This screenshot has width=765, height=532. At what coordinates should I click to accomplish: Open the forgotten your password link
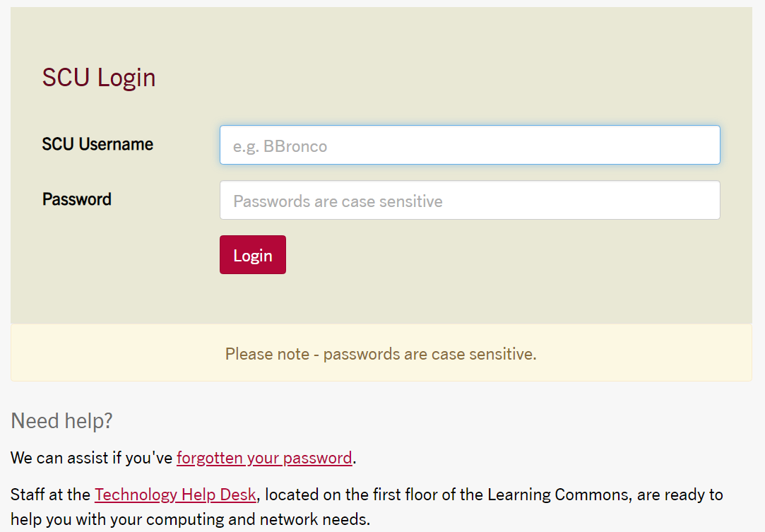[x=264, y=458]
